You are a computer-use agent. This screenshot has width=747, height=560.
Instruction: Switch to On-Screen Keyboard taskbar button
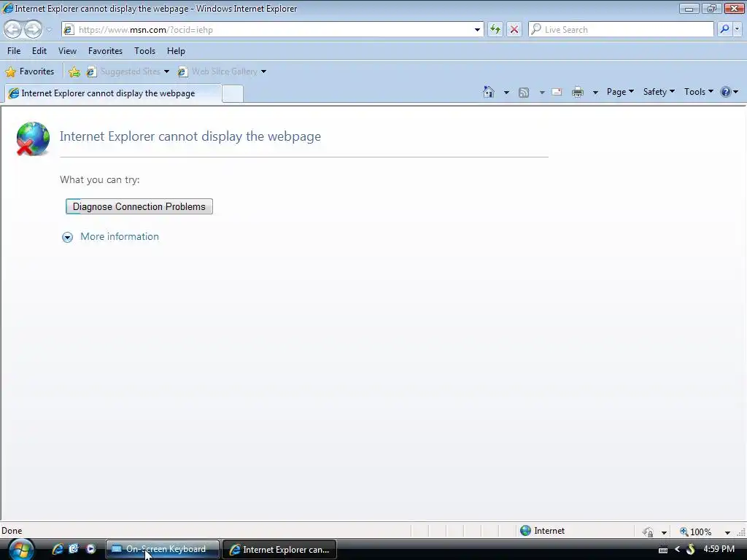coord(163,549)
